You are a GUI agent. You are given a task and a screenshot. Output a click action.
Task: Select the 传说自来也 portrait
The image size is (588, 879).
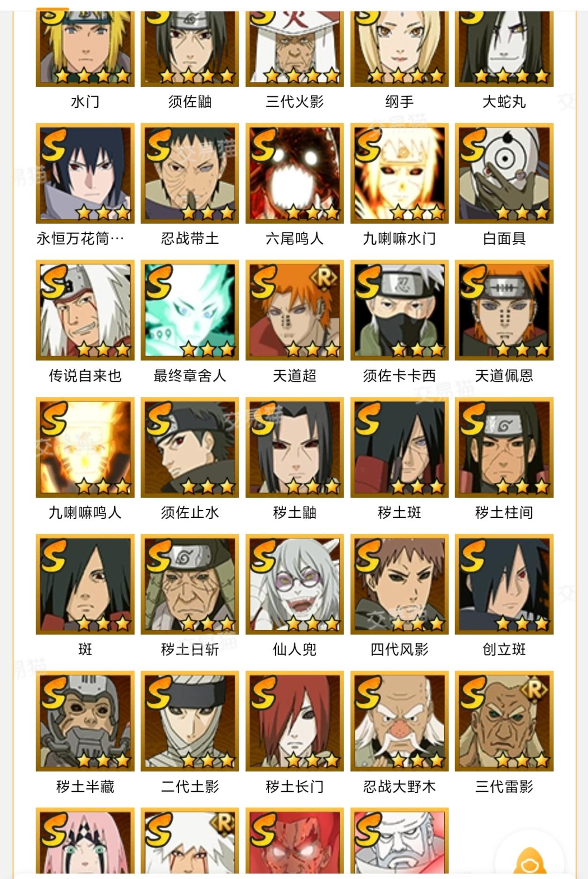(85, 310)
